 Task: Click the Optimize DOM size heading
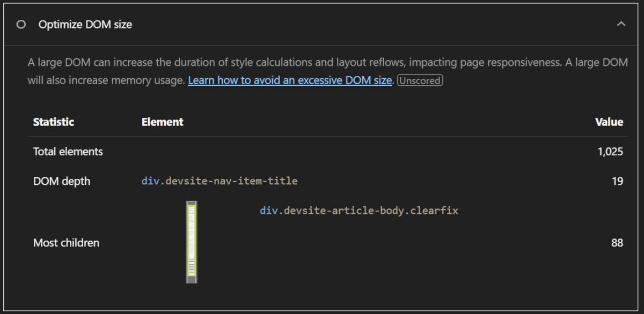click(85, 24)
